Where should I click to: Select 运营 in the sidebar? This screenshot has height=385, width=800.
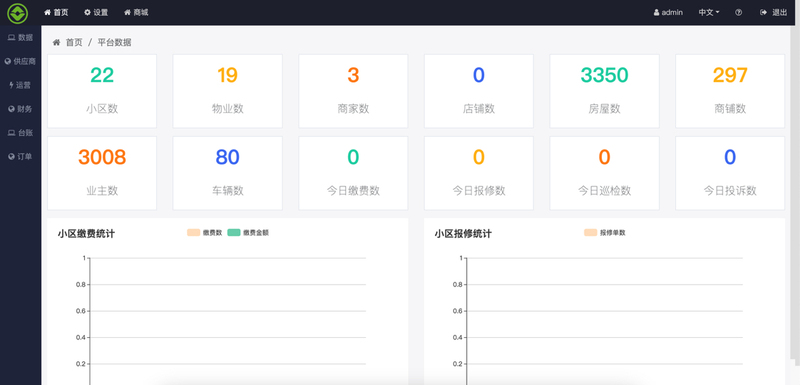click(20, 85)
